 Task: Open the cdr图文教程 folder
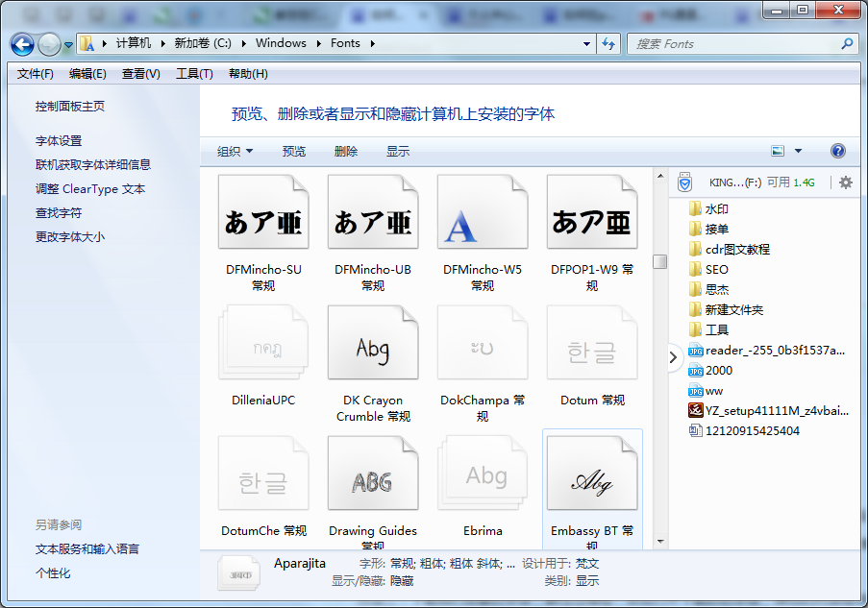click(x=730, y=249)
